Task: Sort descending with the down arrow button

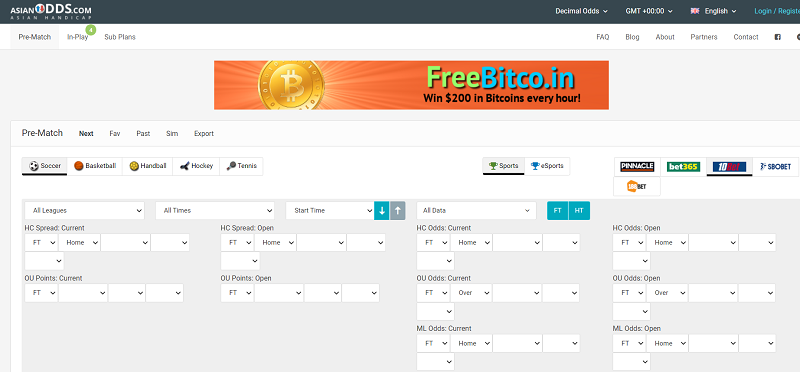Action: [x=382, y=211]
